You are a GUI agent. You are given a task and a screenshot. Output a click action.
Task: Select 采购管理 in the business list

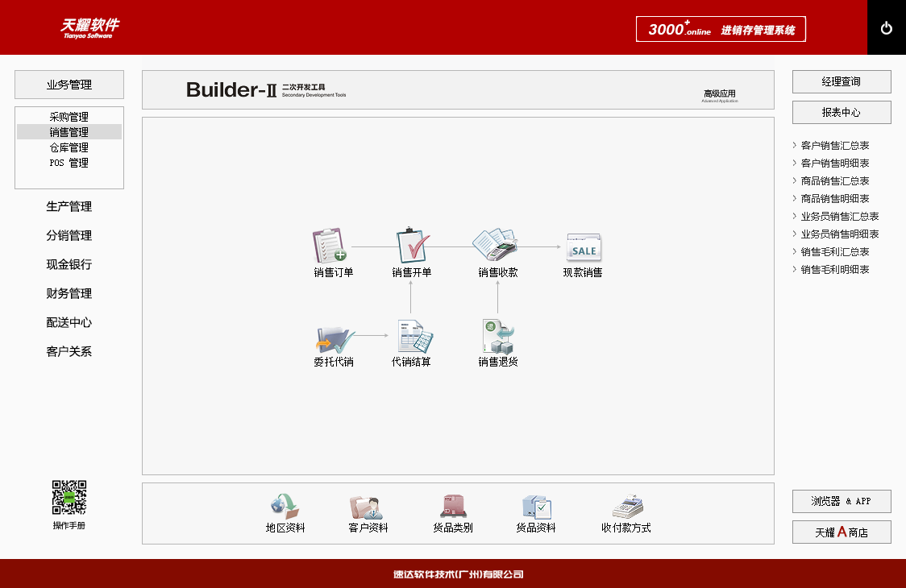click(x=69, y=117)
